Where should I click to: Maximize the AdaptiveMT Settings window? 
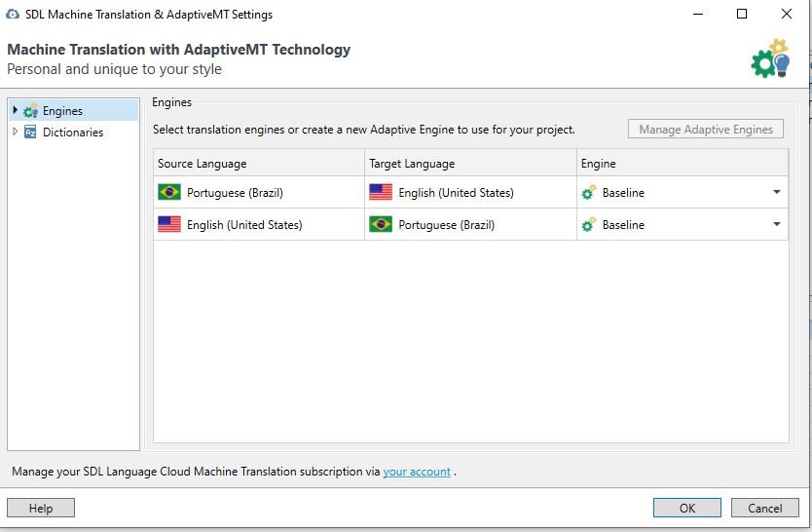coord(742,14)
